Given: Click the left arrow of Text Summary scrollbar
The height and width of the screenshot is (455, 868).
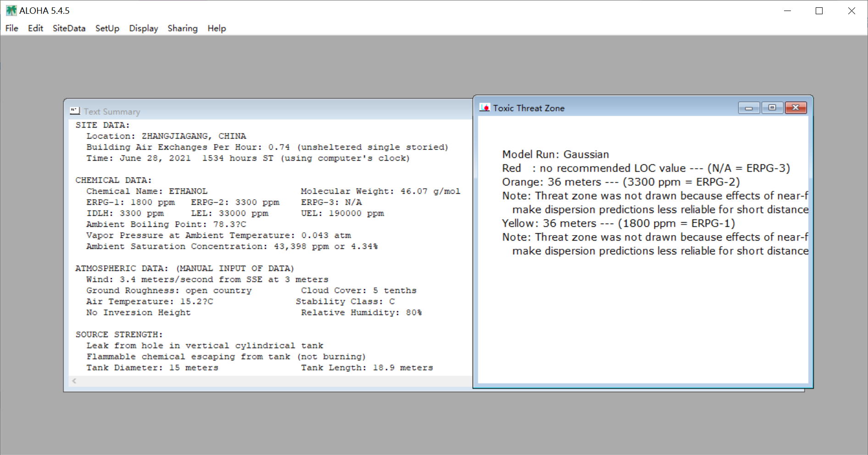Looking at the screenshot, I should (x=74, y=381).
